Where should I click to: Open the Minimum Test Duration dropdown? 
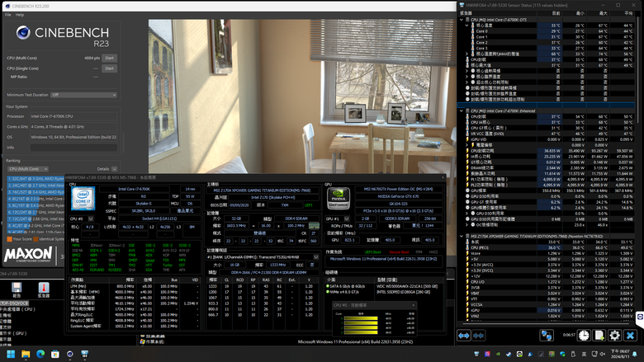[x=83, y=95]
